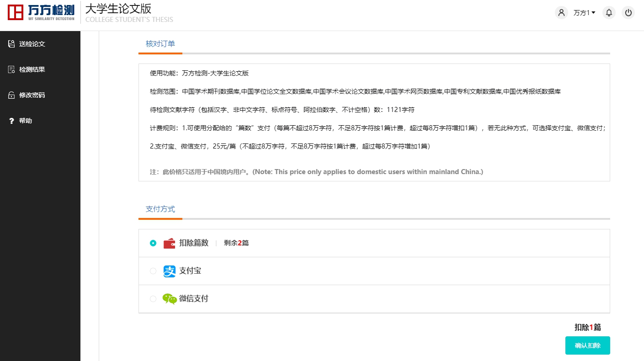Select the 扣除篇数 radio button
The width and height of the screenshot is (644, 361).
153,243
